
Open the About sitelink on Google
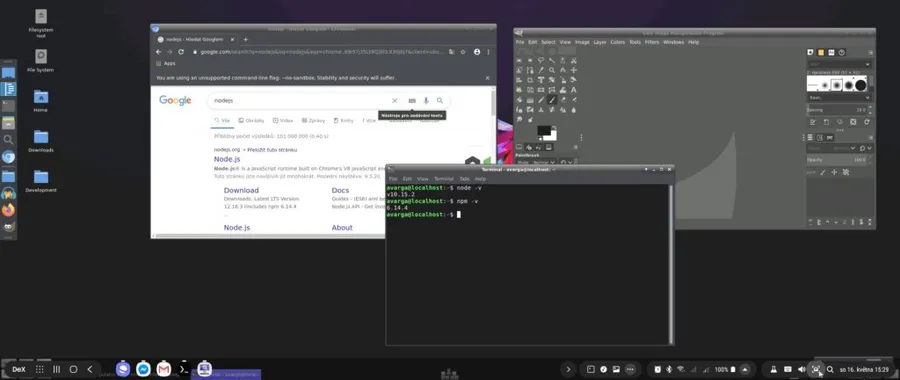click(x=342, y=227)
